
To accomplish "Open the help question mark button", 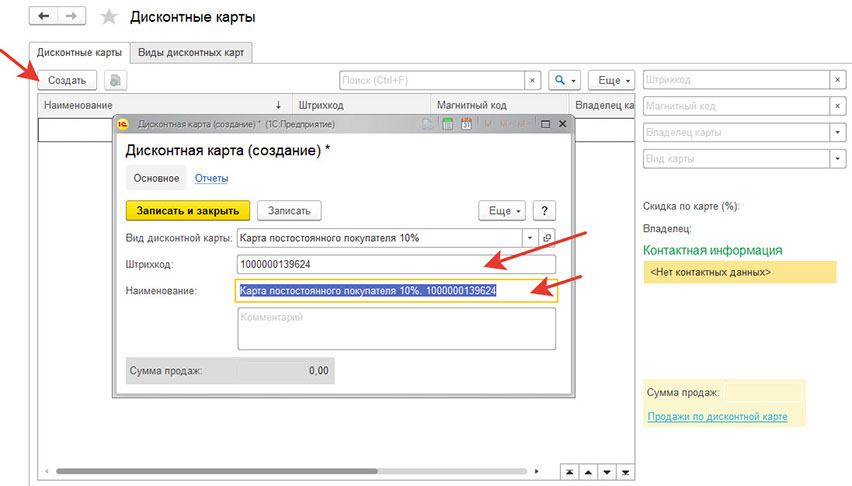I will click(x=544, y=211).
